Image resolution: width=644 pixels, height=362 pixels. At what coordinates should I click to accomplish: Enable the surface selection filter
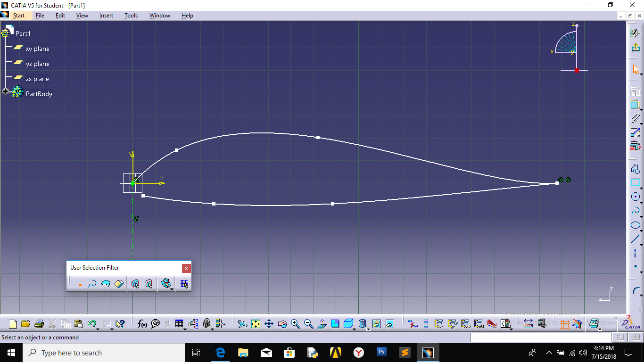[105, 284]
